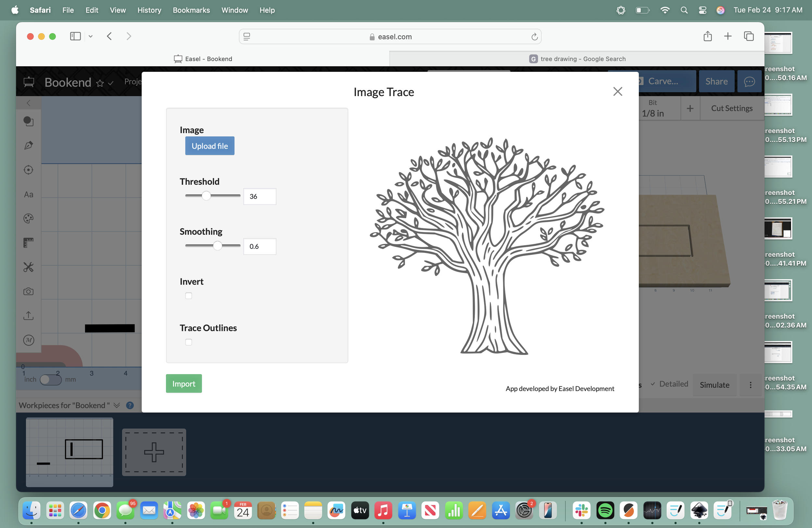Click the camera image trace icon

(28, 292)
